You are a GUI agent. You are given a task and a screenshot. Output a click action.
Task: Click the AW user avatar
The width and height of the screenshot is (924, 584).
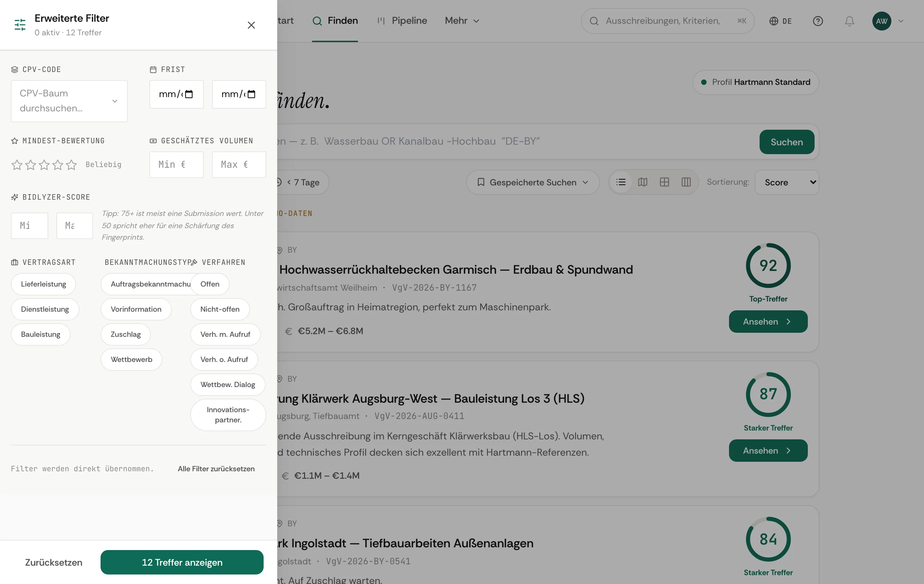pos(882,21)
